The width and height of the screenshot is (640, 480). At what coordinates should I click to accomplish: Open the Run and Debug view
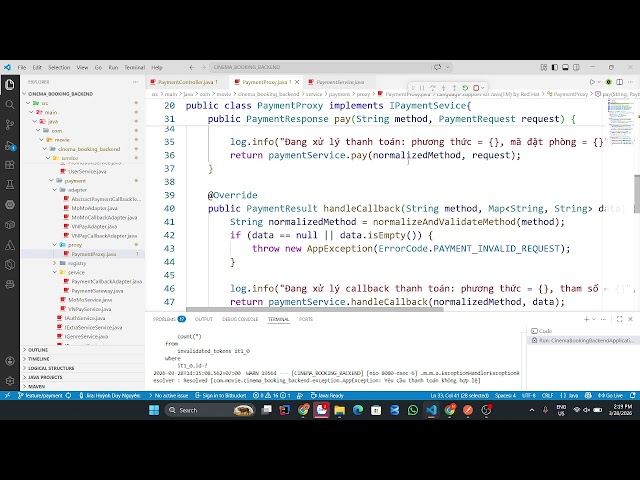pos(10,145)
